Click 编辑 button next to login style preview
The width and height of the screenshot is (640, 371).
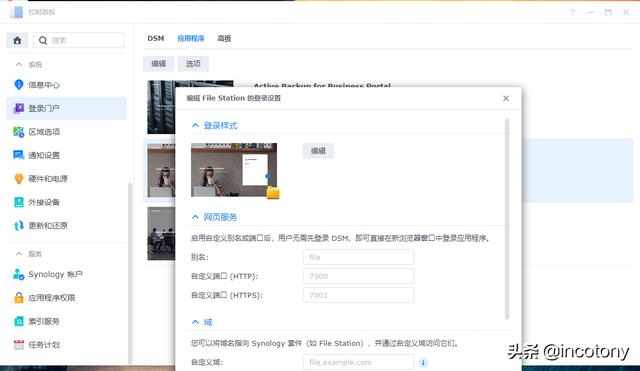(318, 151)
